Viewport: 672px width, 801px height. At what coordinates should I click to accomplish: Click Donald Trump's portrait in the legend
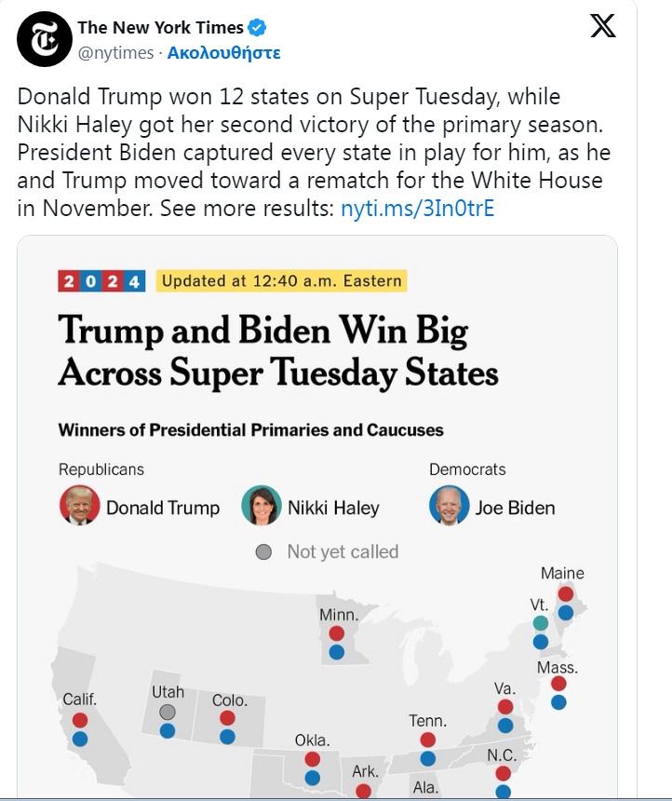pyautogui.click(x=80, y=505)
